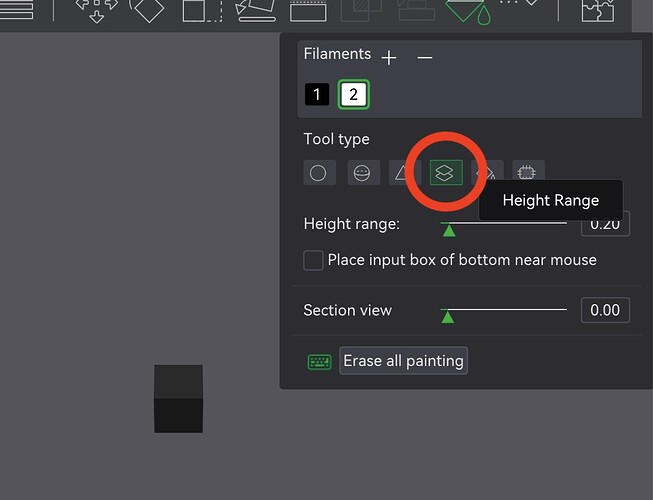
Task: Select the Lay on Face tool
Action: pos(255,10)
